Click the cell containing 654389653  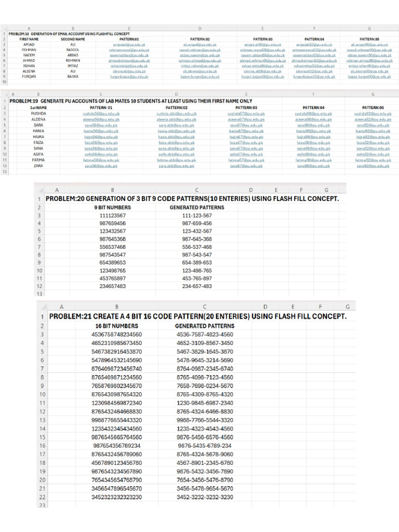[x=113, y=262]
